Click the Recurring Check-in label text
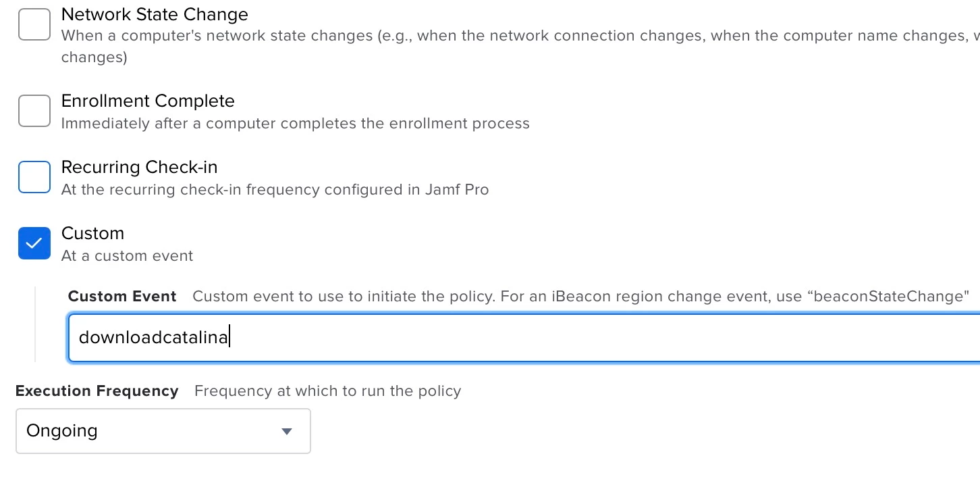 139,167
